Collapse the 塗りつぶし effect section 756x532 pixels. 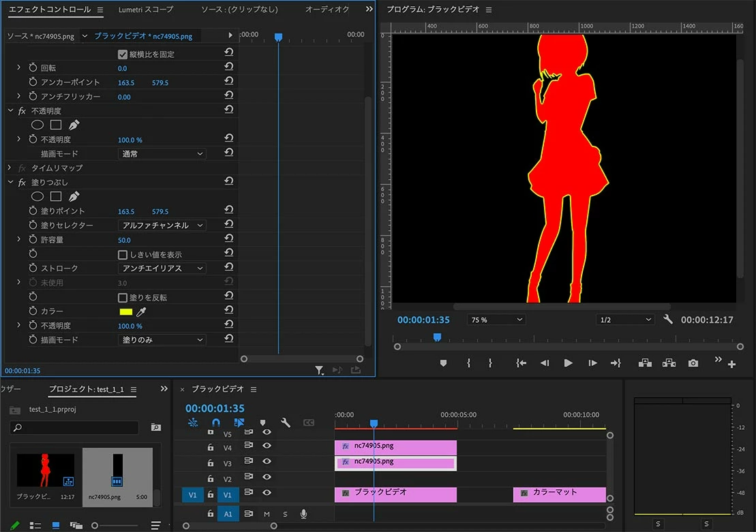coord(10,183)
